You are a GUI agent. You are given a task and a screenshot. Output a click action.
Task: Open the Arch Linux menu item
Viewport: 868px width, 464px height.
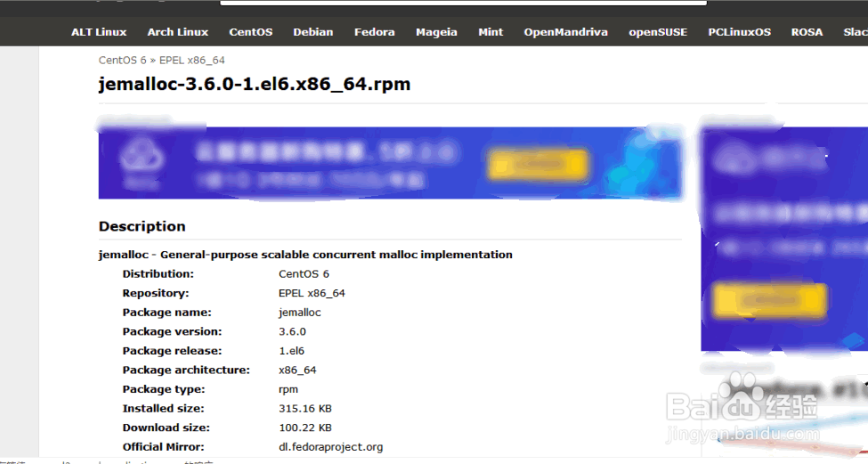click(178, 32)
